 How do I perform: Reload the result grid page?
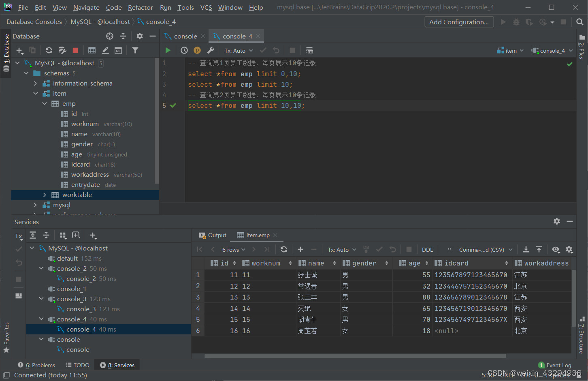[x=284, y=249]
